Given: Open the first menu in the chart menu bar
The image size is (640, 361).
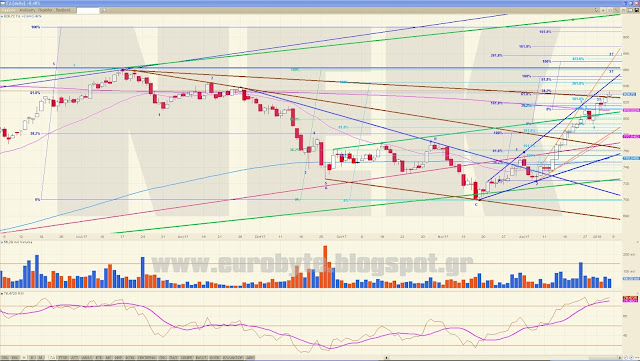Looking at the screenshot, I should pos(8,10).
